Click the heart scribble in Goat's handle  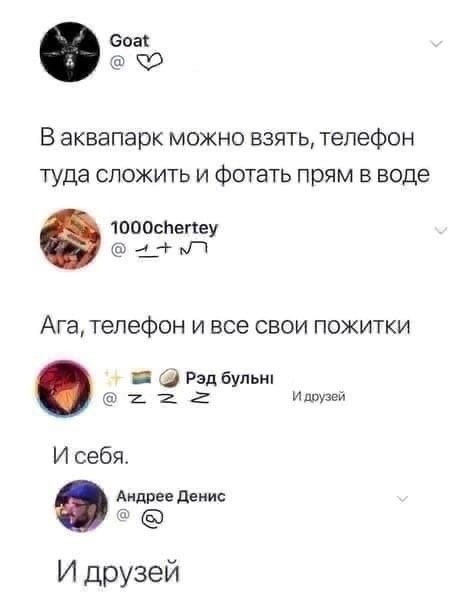(149, 61)
